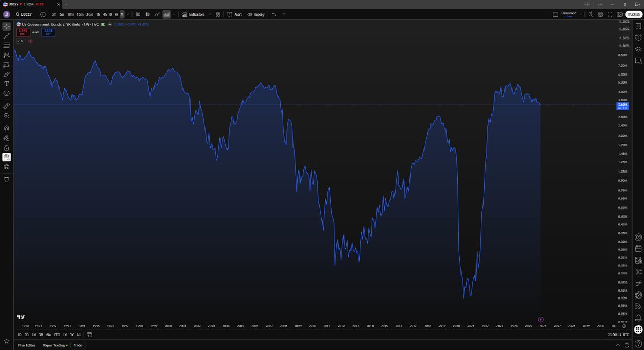Click the Trade button in bottom bar
This screenshot has height=350, width=644.
pyautogui.click(x=78, y=345)
